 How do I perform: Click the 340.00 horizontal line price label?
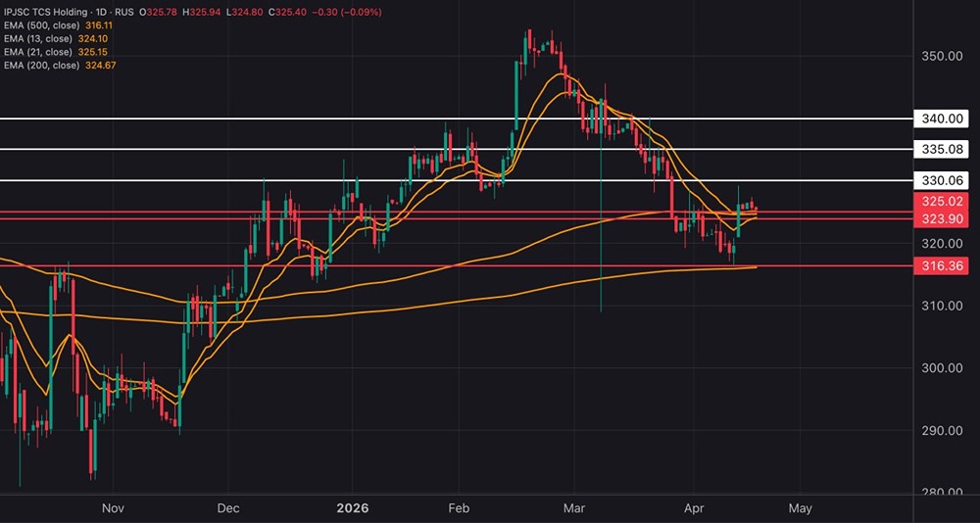coord(941,119)
